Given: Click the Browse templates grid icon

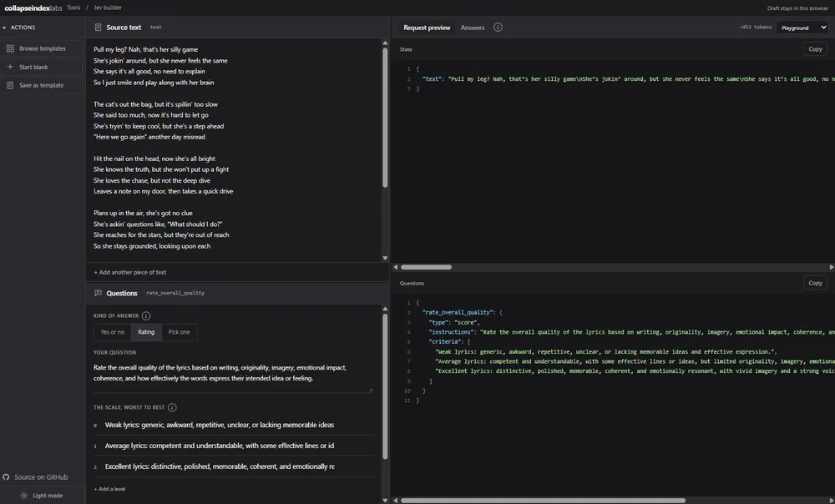Looking at the screenshot, I should (9, 48).
